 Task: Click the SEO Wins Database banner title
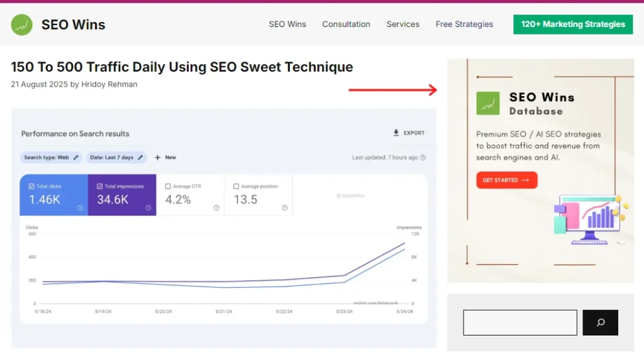pyautogui.click(x=541, y=104)
